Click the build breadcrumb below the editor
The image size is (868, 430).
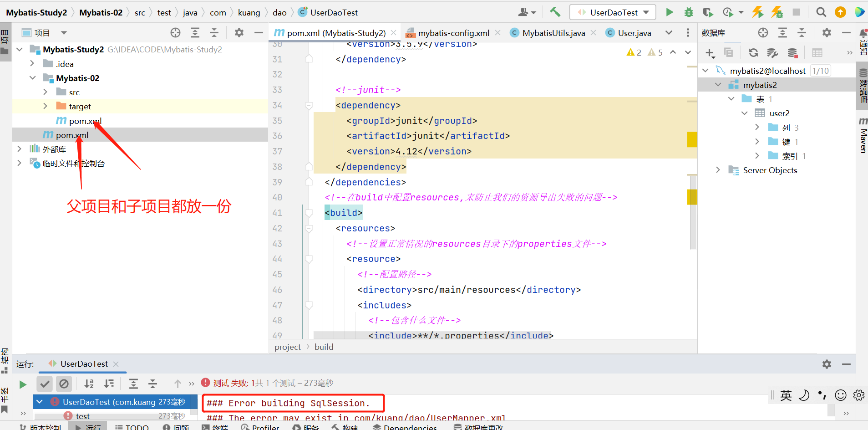click(x=324, y=347)
